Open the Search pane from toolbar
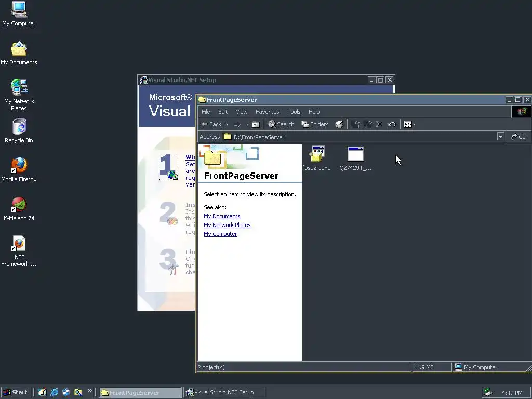The height and width of the screenshot is (399, 532). click(281, 124)
